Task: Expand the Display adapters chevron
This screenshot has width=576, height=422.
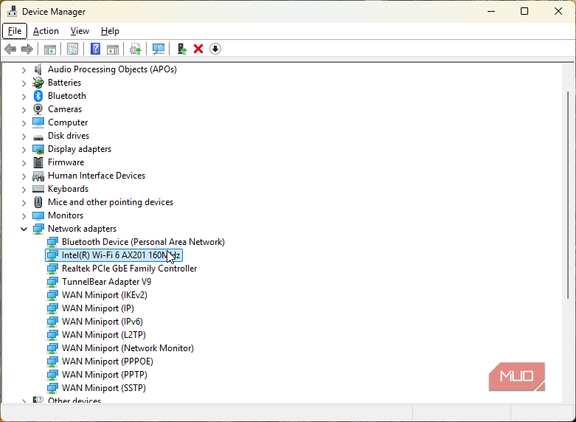Action: [24, 149]
